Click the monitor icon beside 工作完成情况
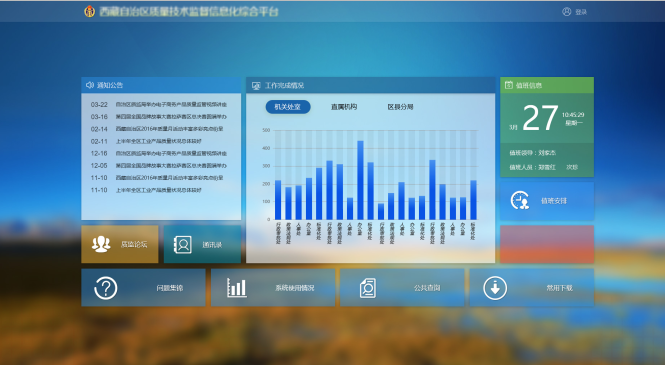Viewport: 665px width, 365px height. tap(256, 86)
